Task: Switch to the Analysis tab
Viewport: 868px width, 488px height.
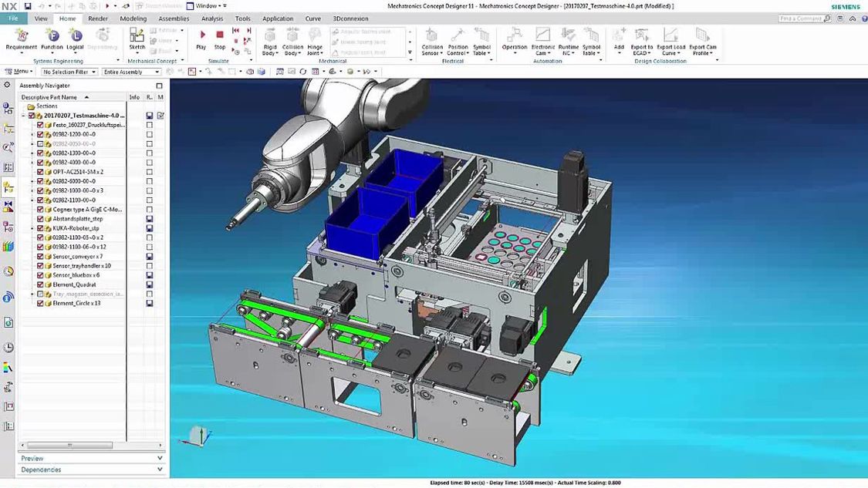Action: (x=212, y=19)
